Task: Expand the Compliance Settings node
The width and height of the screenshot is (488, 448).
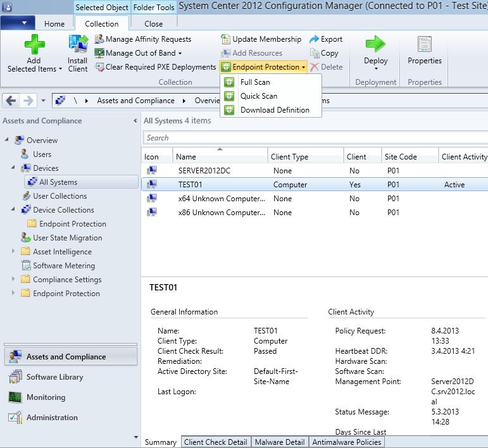Action: (13, 279)
